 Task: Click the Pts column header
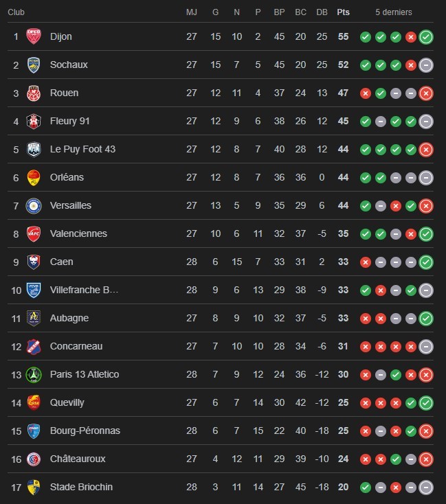[343, 12]
